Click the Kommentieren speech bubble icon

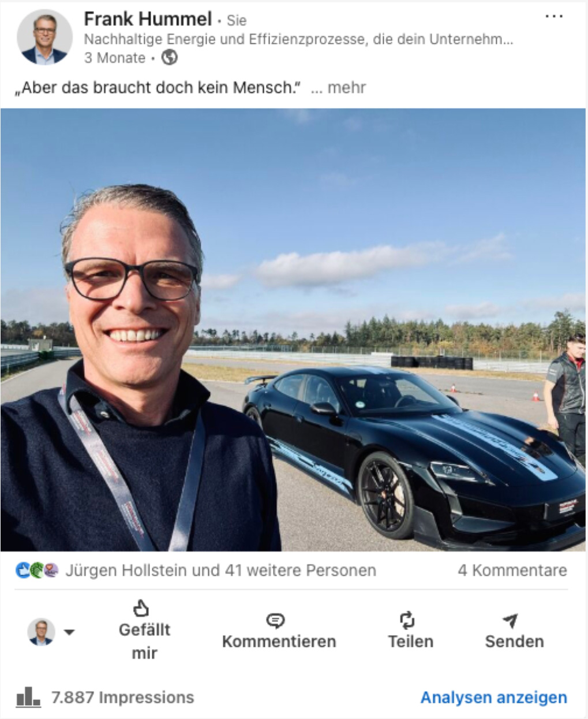click(276, 621)
